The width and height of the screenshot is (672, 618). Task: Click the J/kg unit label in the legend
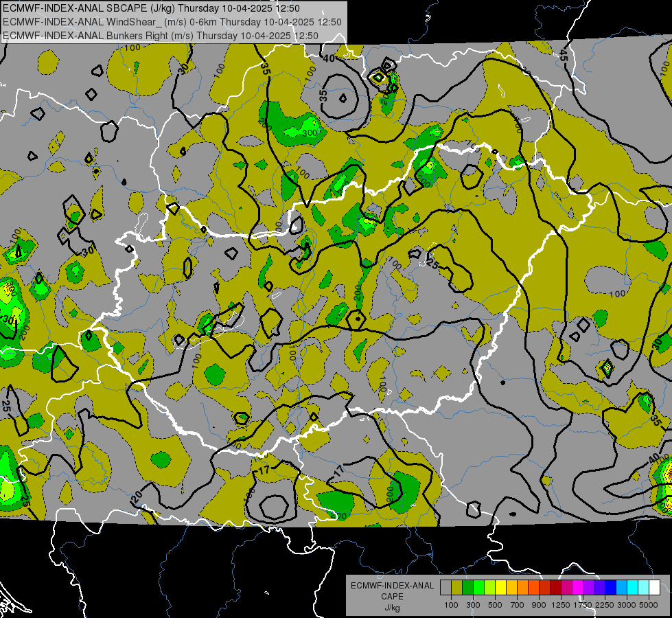tap(392, 608)
